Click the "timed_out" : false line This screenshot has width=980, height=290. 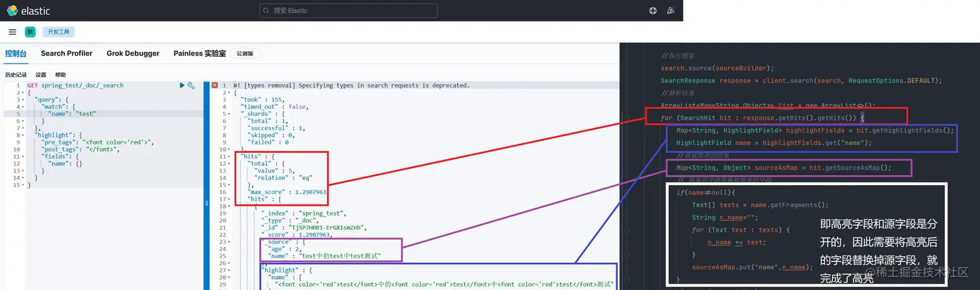pyautogui.click(x=274, y=107)
